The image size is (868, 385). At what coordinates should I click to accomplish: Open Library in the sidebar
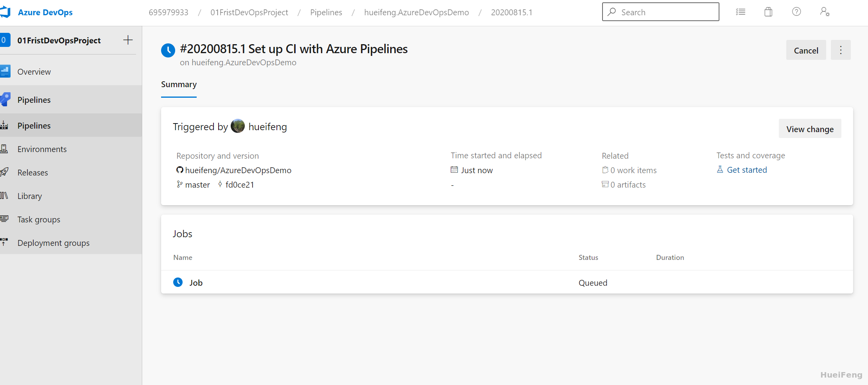(x=71, y=196)
